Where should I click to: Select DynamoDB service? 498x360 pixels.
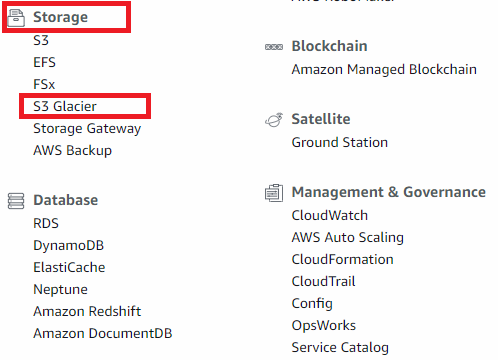69,246
